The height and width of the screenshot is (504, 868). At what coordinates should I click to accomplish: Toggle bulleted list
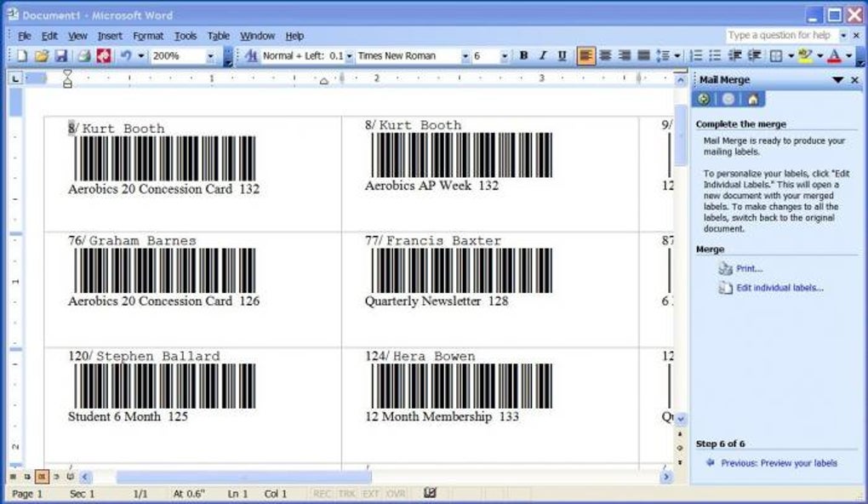(715, 55)
